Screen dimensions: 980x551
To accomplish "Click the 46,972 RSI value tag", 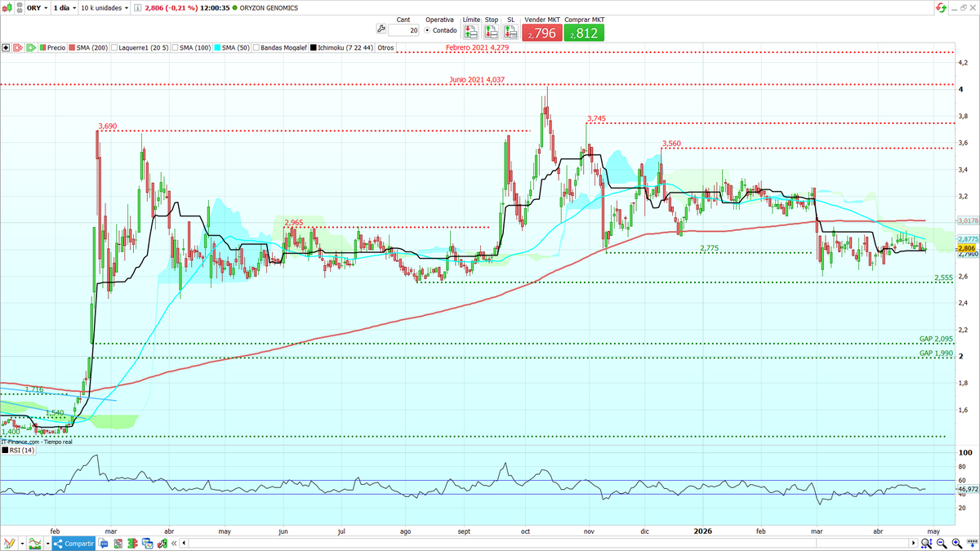I will [967, 488].
